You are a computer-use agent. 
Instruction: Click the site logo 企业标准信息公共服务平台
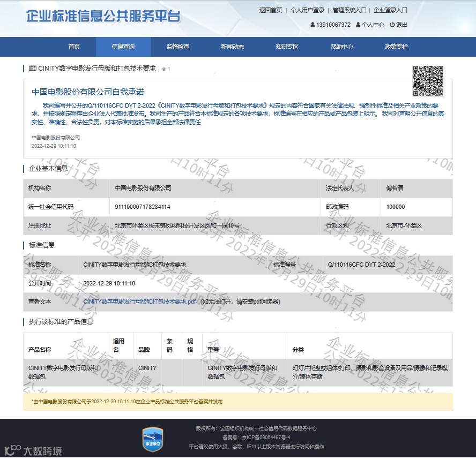[103, 16]
